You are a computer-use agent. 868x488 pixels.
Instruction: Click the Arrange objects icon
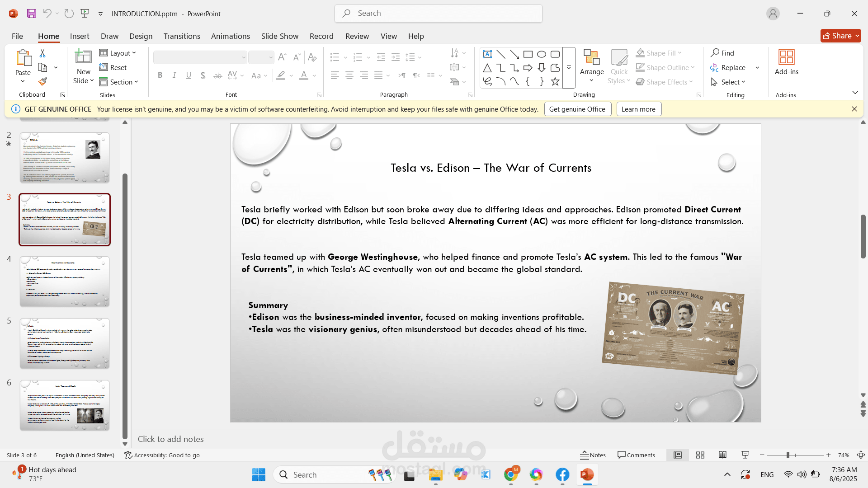[591, 57]
